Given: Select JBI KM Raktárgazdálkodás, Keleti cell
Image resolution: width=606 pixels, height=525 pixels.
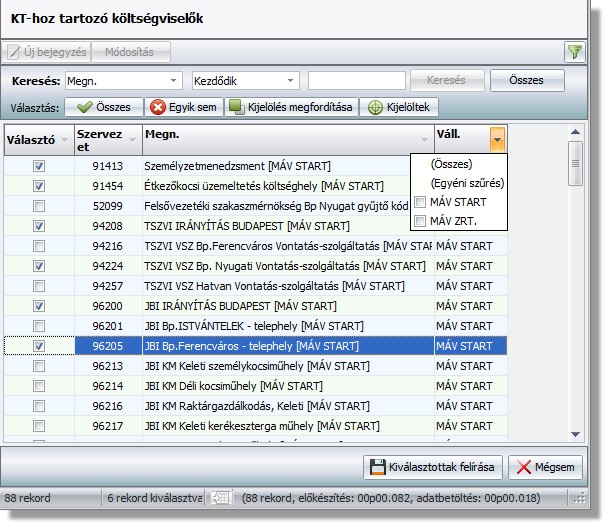Looking at the screenshot, I should 288,406.
